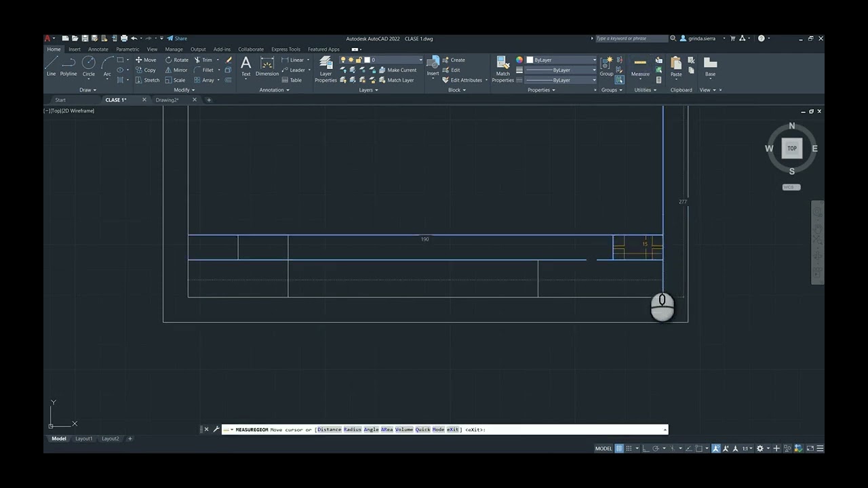Activate the Trim command
The height and width of the screenshot is (488, 868).
[203, 60]
